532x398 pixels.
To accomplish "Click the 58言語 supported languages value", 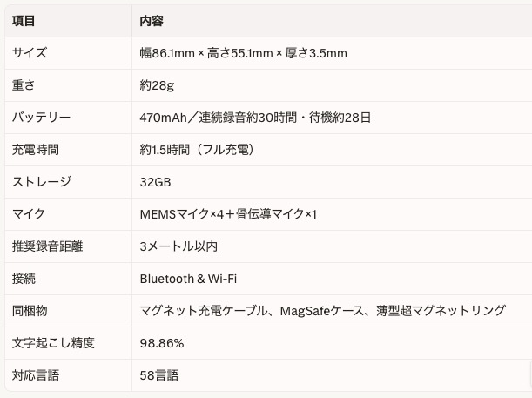I will (x=159, y=375).
